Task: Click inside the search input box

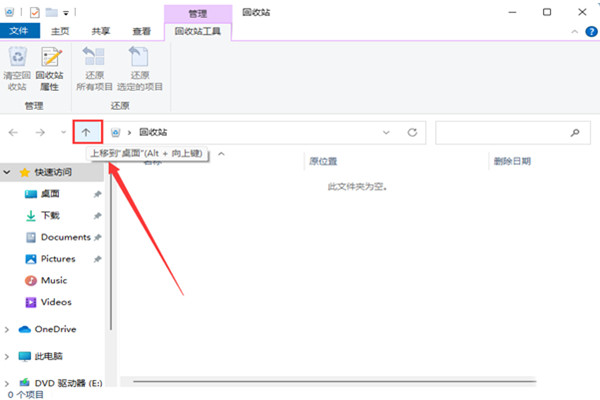Action: click(500, 132)
